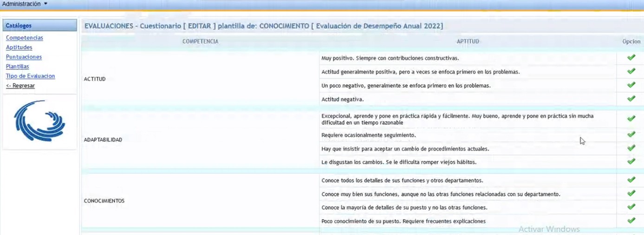Open the Aptitudes catalog link
The image size is (644, 235).
[19, 47]
